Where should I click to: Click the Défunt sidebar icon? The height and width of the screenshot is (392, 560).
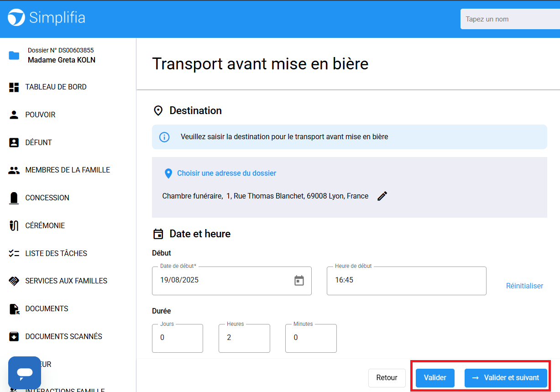(x=14, y=142)
